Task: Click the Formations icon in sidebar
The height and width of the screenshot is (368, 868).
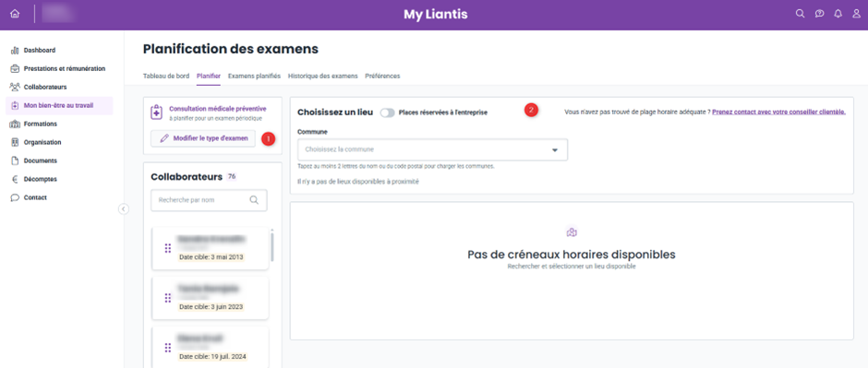Action: click(x=15, y=124)
